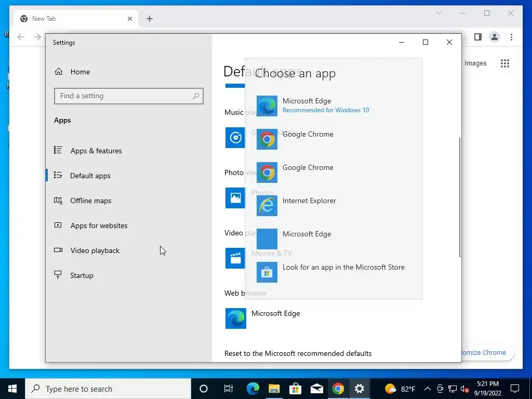Open Look for an app in the Microsoft Store

333,272
